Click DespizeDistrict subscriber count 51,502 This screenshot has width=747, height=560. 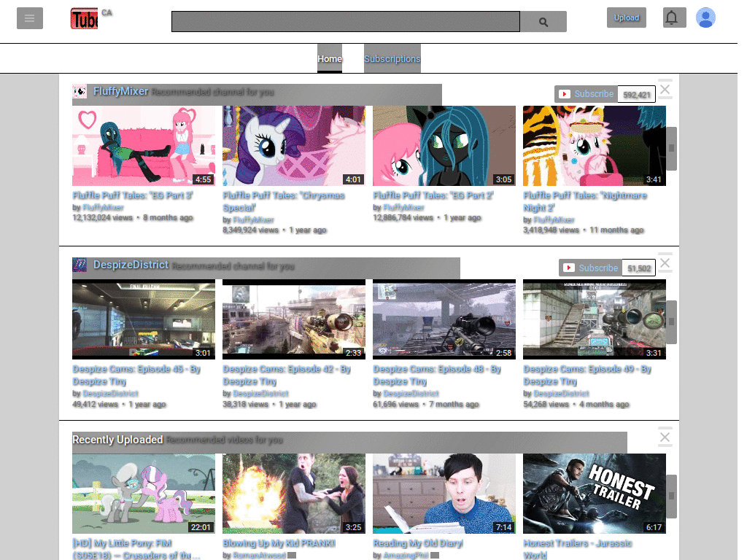pos(639,268)
